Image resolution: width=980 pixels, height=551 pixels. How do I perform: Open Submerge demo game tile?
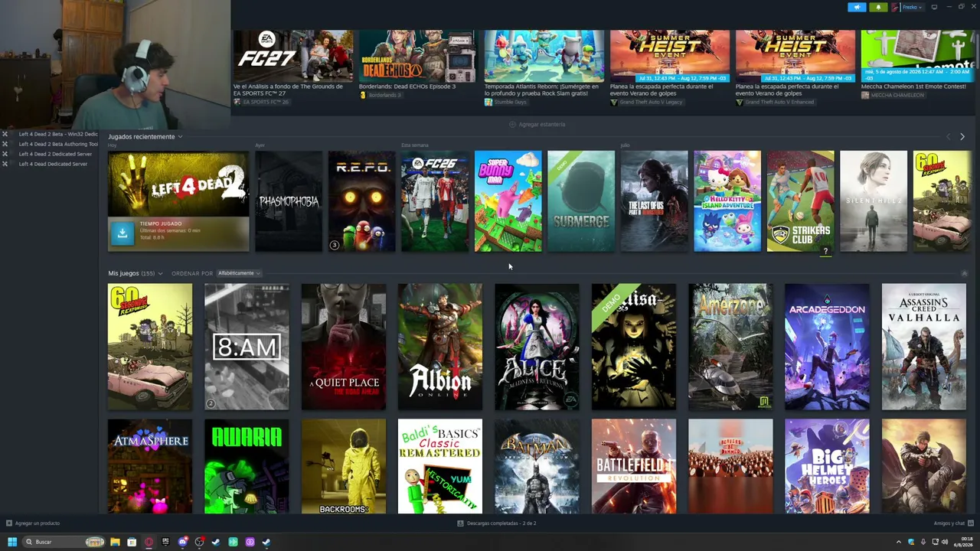[581, 201]
